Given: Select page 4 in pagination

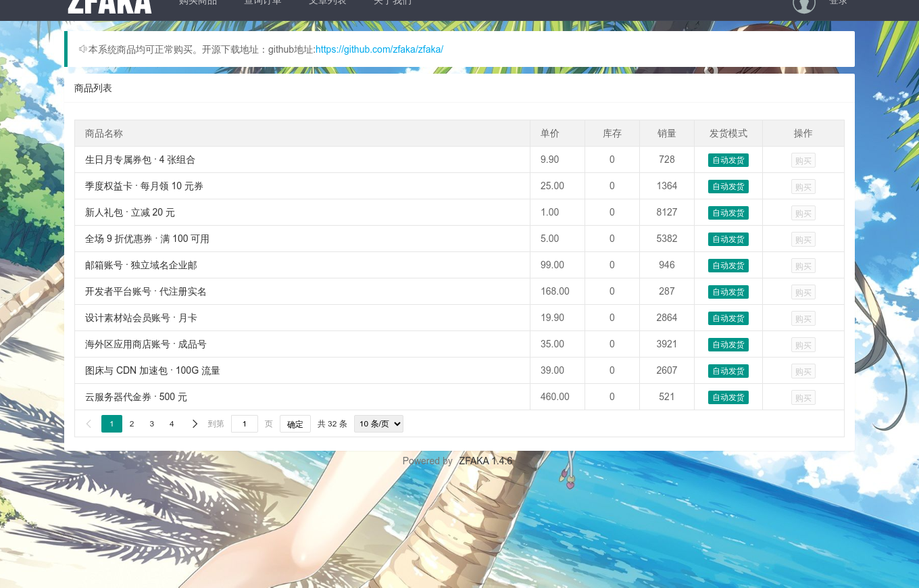Looking at the screenshot, I should click(x=172, y=424).
